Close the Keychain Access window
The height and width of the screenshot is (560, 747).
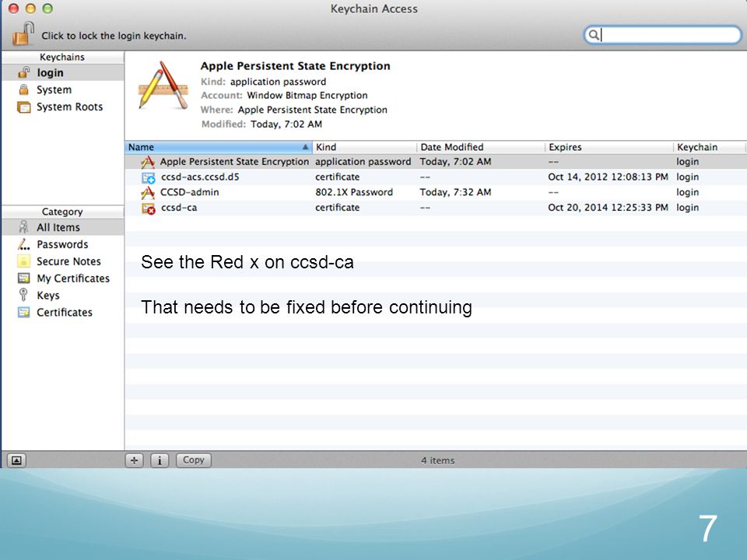coord(13,9)
